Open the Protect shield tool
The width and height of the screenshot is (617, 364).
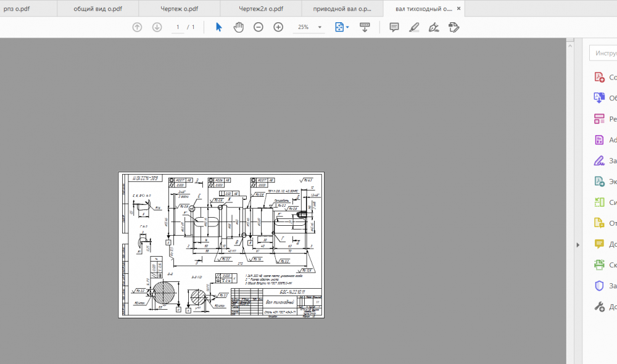click(x=598, y=286)
